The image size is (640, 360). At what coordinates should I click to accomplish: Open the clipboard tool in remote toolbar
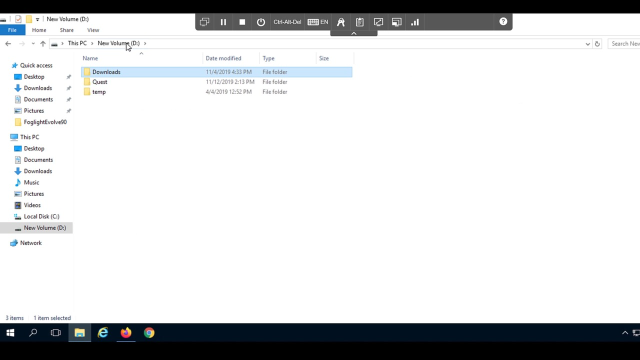(360, 22)
